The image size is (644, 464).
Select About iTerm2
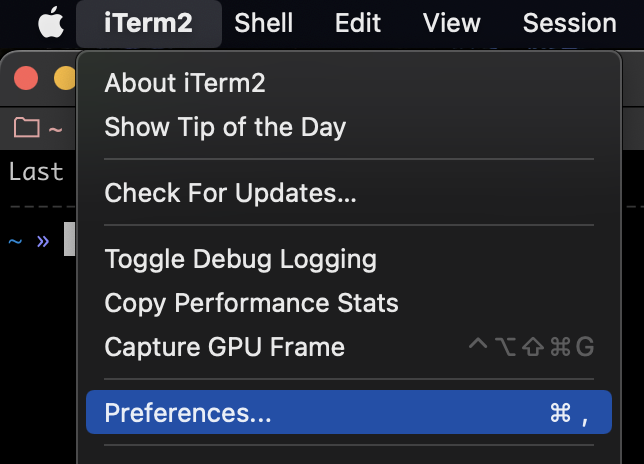pyautogui.click(x=185, y=83)
